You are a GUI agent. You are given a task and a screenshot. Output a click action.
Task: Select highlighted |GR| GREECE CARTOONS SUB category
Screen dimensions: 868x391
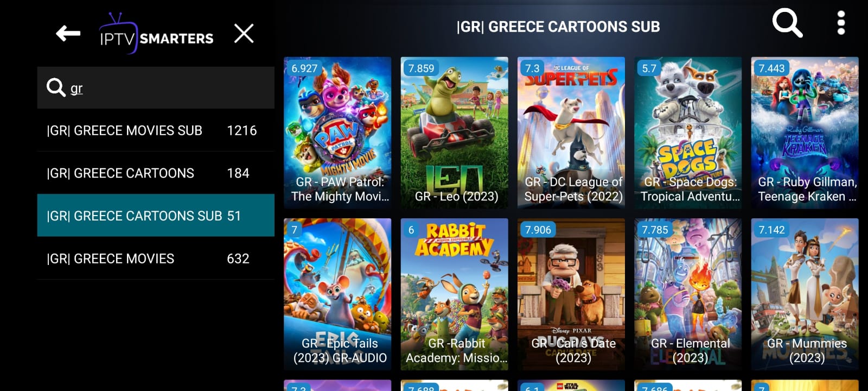point(156,216)
